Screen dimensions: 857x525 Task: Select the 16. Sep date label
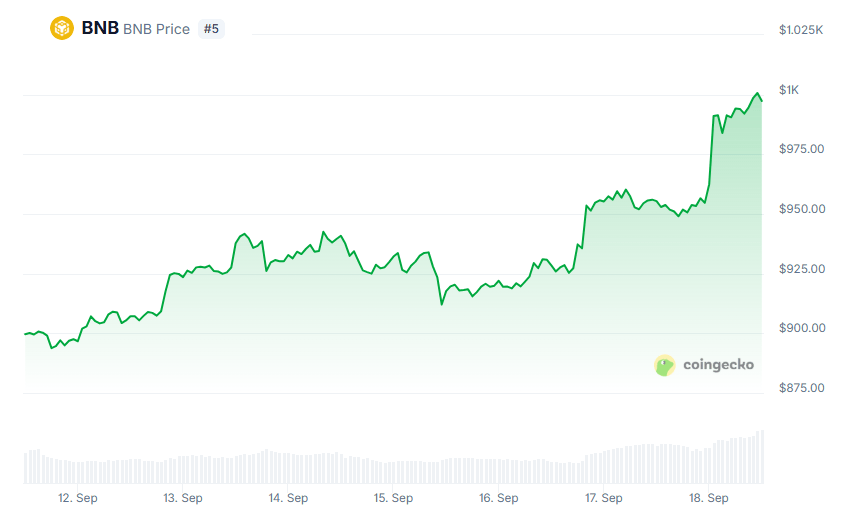point(498,498)
